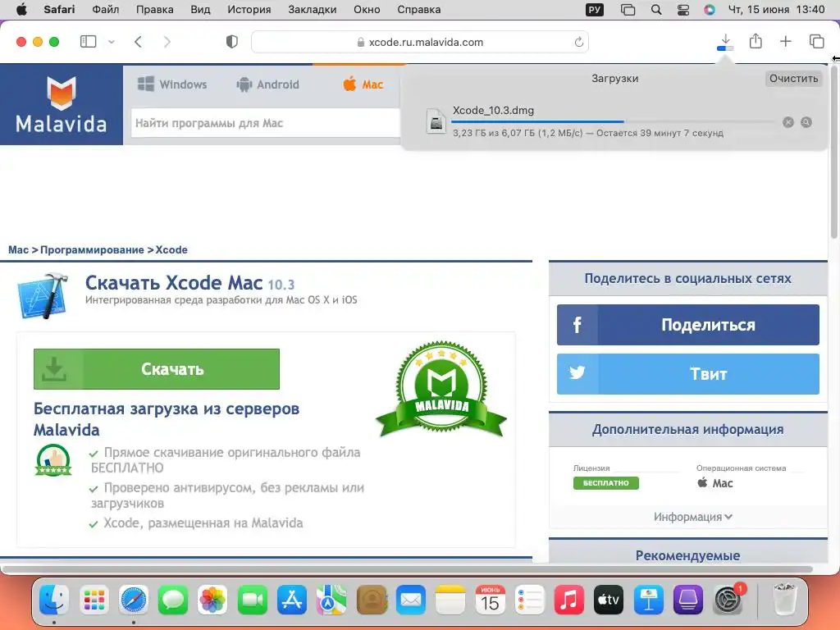The image size is (840, 630).
Task: Open Launchpad from the Dock
Action: point(94,600)
